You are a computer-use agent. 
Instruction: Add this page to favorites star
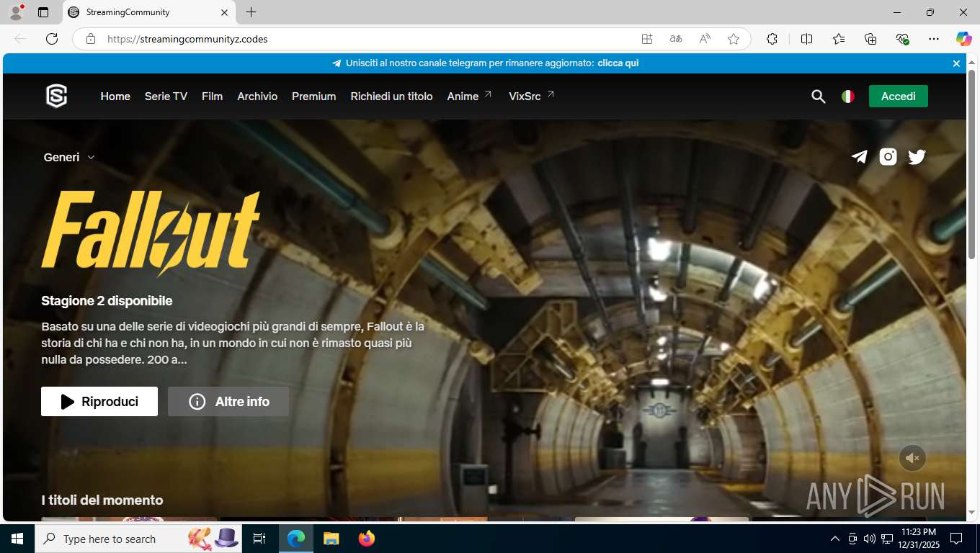(x=734, y=39)
